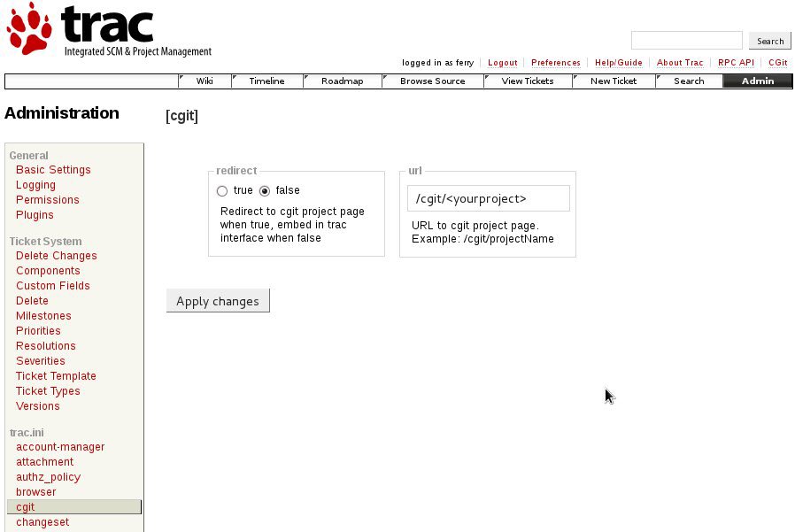This screenshot has width=795, height=532.
Task: Click the Administration heading
Action: [62, 113]
